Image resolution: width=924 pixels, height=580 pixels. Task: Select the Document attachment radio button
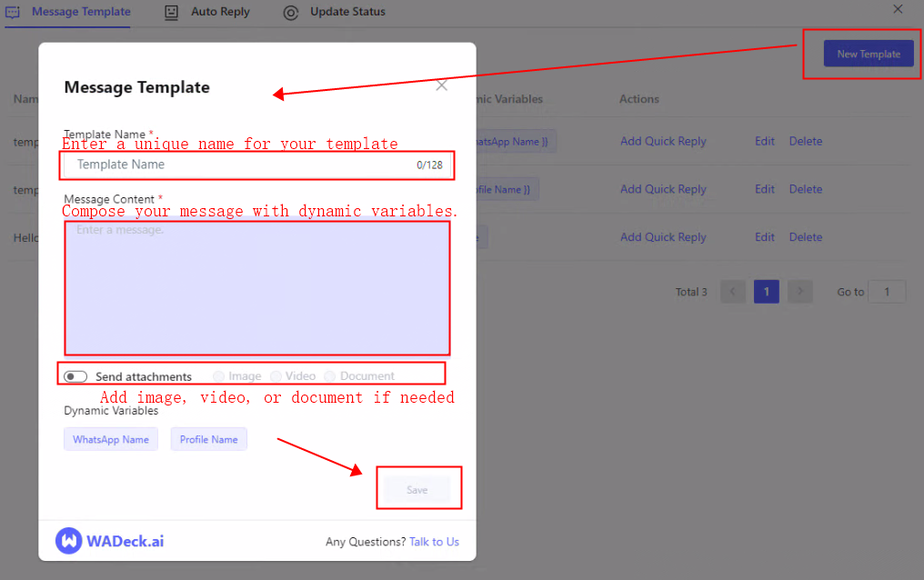click(x=330, y=376)
